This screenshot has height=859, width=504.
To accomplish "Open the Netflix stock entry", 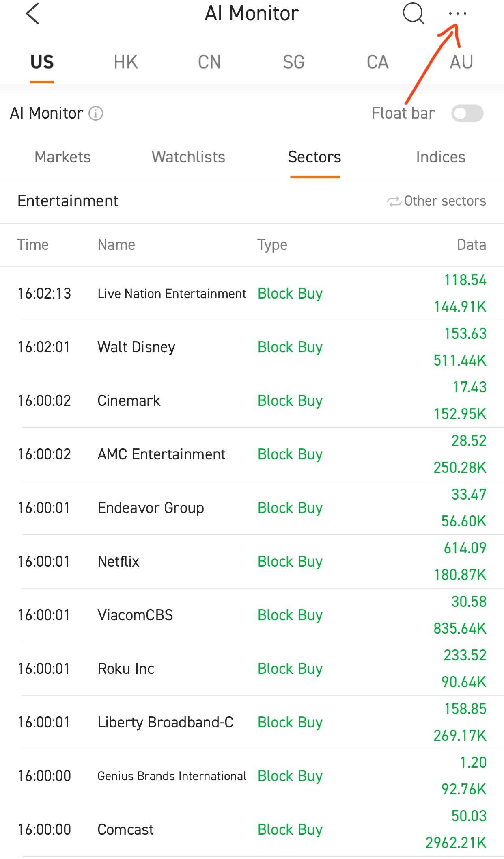I will tap(252, 561).
